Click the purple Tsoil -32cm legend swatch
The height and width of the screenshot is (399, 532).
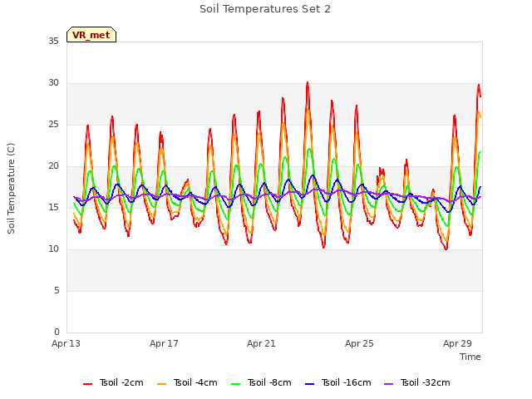(388, 384)
